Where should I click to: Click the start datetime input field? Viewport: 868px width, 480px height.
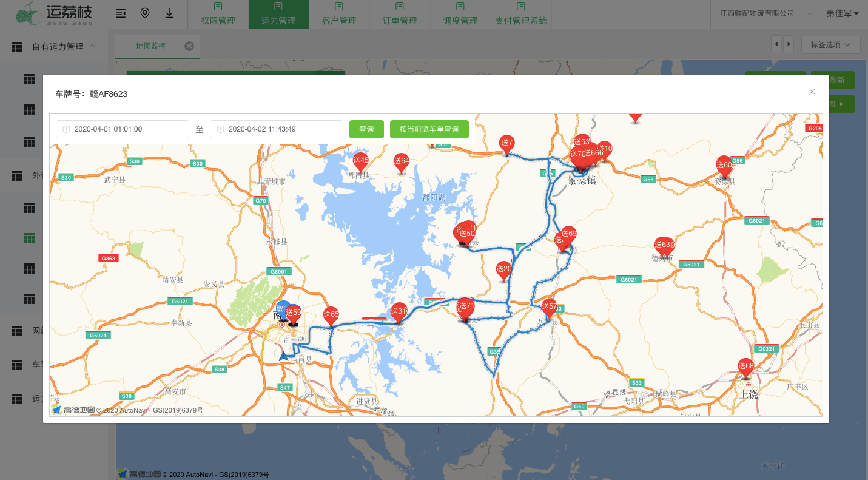[123, 129]
